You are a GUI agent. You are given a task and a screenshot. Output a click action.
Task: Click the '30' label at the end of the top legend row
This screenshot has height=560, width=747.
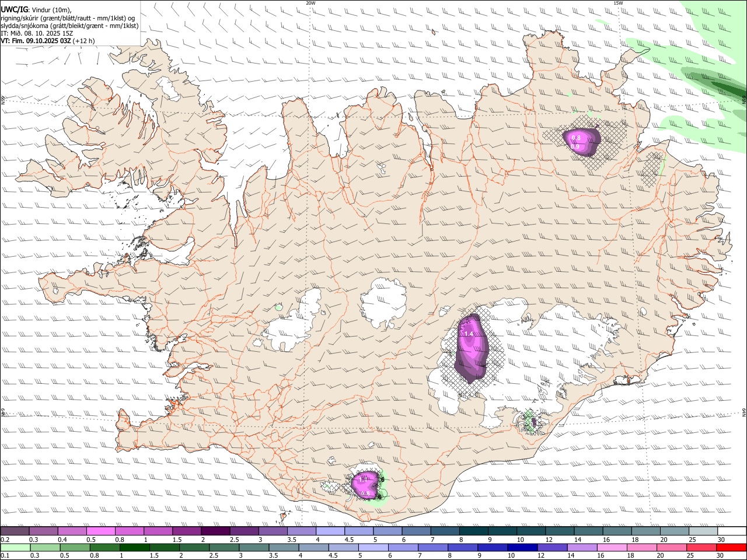tap(721, 540)
